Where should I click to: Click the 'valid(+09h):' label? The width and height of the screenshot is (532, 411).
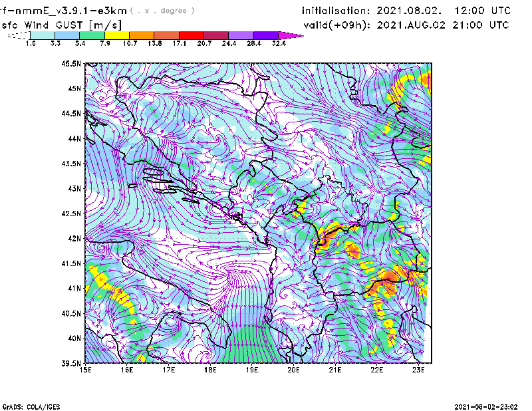tap(337, 25)
